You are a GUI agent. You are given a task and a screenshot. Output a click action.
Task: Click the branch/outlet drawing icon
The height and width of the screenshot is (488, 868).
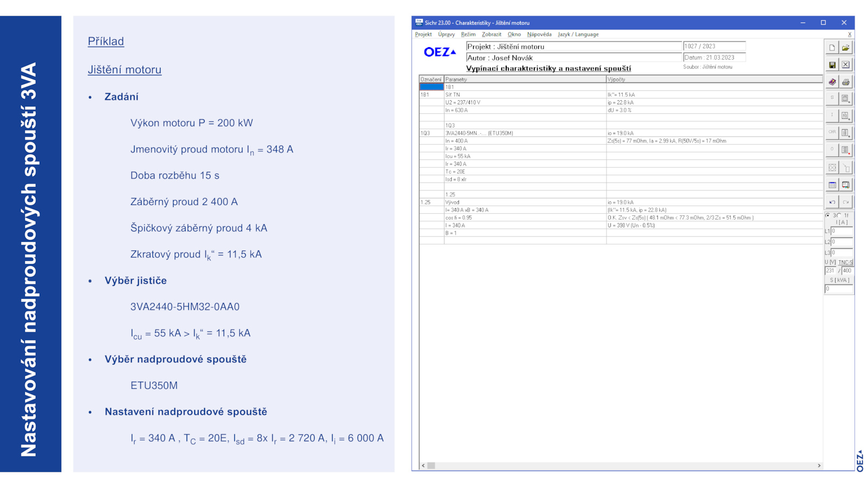coord(846,168)
